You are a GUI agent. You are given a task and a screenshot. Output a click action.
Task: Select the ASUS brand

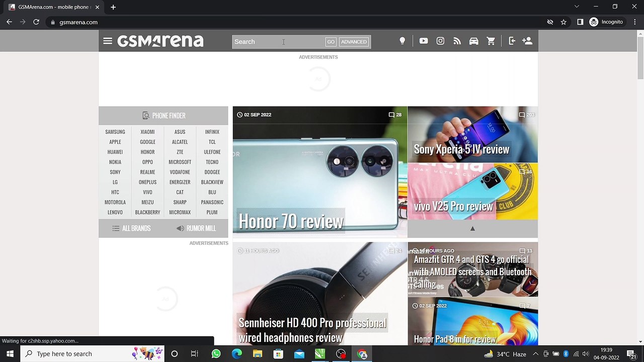tap(180, 132)
